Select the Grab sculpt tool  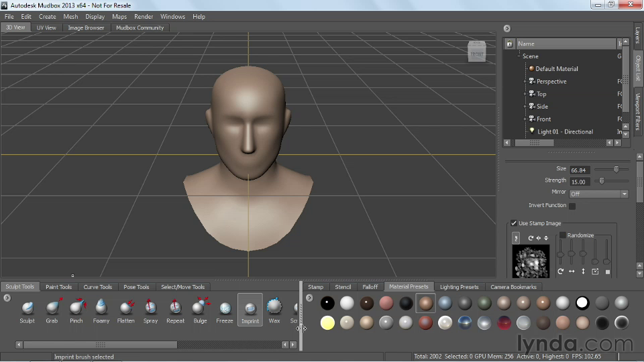(52, 308)
